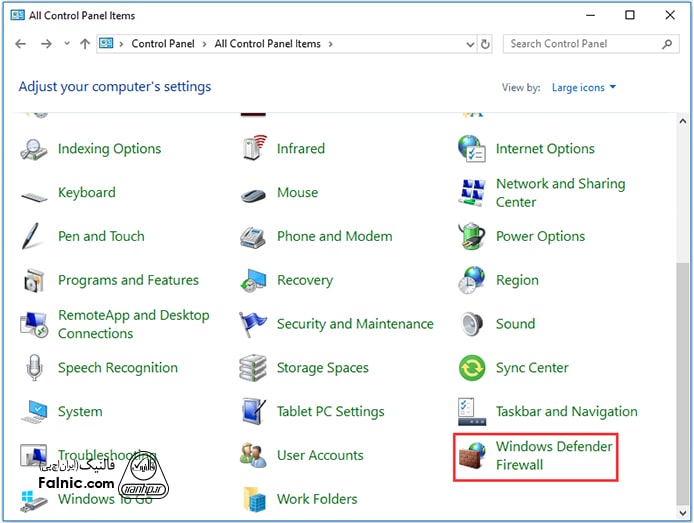Select All Control Panel Items breadcrumb
Image resolution: width=694 pixels, height=523 pixels.
pyautogui.click(x=268, y=44)
